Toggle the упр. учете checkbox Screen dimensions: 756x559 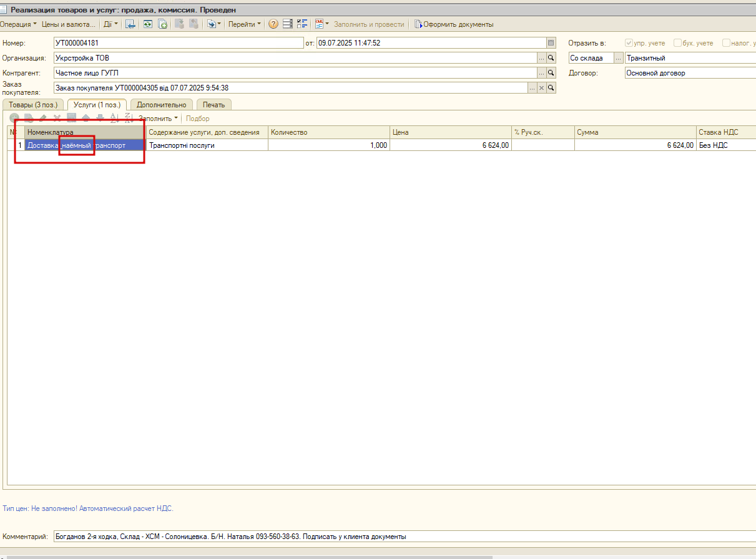point(629,43)
